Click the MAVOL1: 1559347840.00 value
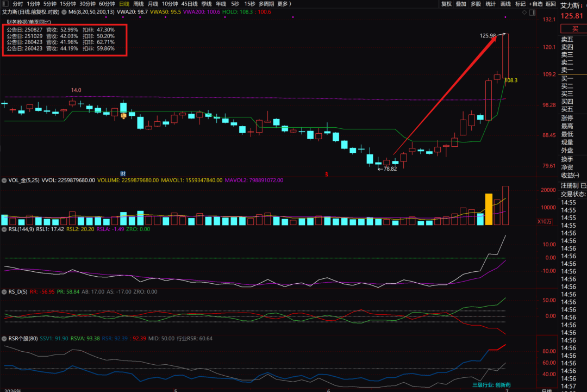The width and height of the screenshot is (587, 392). pyautogui.click(x=191, y=181)
